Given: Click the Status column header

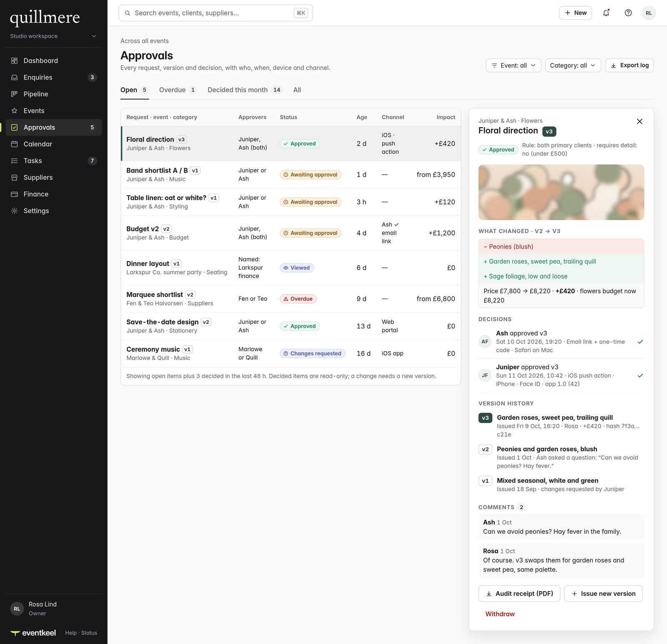Looking at the screenshot, I should [x=288, y=117].
